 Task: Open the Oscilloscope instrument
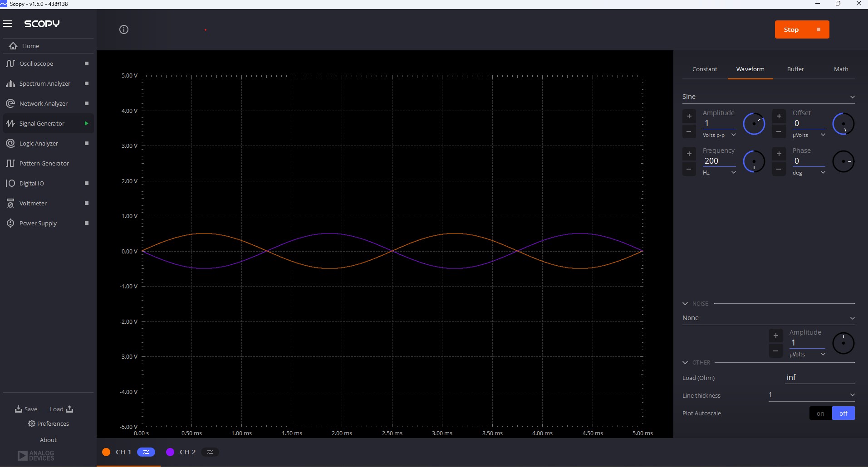[x=36, y=63]
